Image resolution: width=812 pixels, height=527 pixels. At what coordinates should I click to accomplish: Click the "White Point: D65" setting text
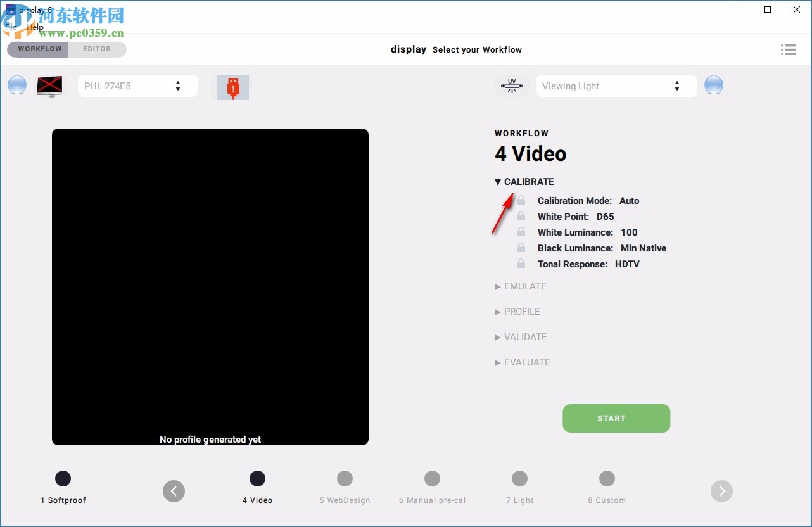[x=576, y=217]
